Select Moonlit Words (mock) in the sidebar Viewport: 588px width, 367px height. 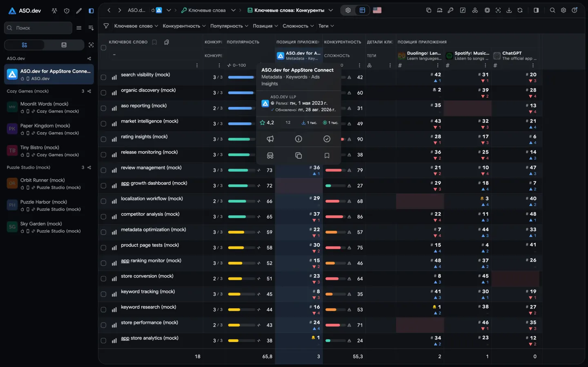click(50, 107)
